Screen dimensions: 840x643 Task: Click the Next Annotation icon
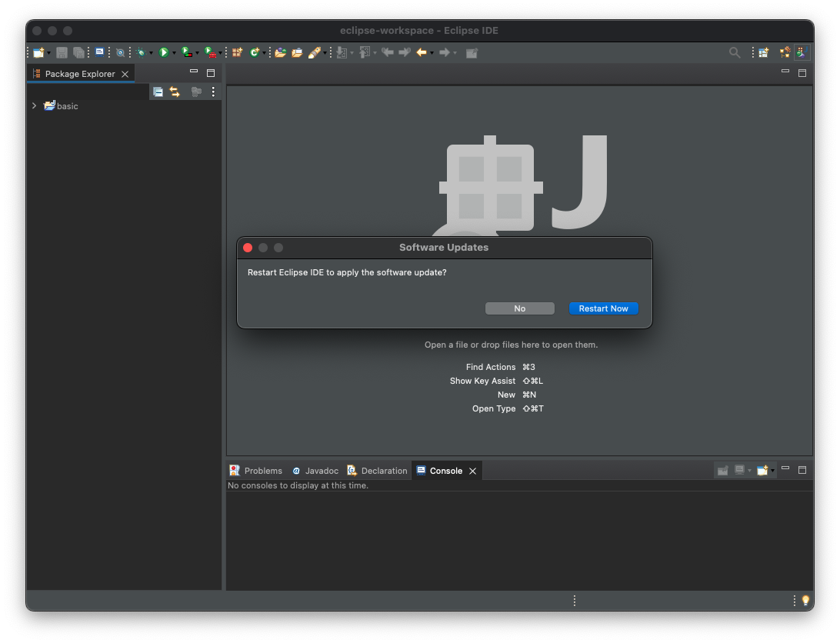[x=342, y=52]
